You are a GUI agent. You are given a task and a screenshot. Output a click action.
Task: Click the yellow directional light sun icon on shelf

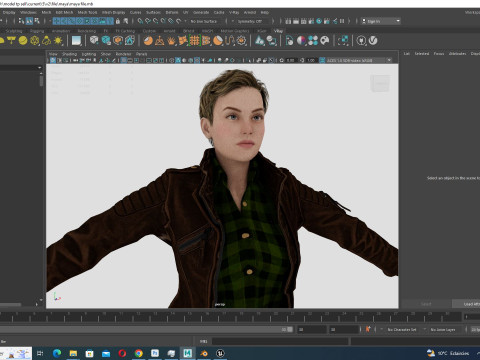point(58,41)
